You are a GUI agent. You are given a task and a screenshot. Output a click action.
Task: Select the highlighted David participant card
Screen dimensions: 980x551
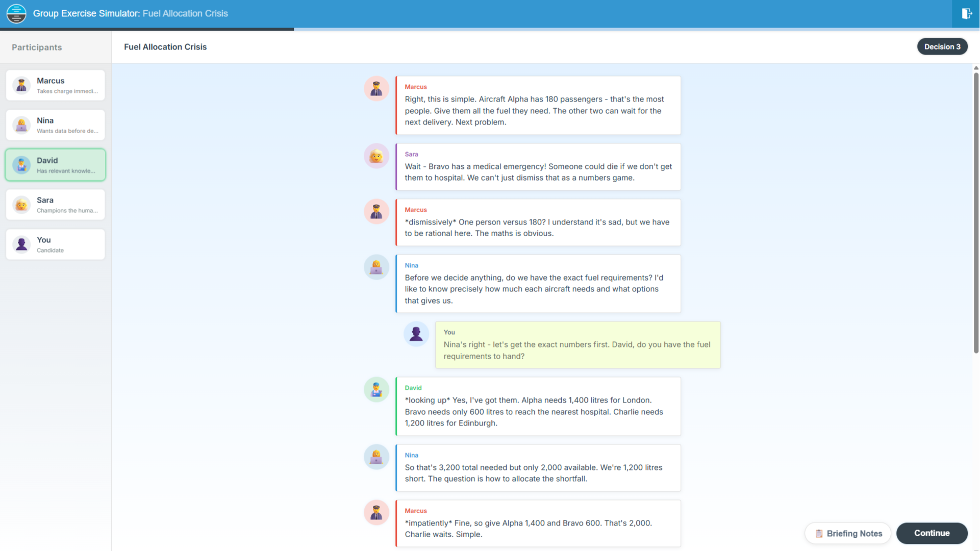[66, 165]
